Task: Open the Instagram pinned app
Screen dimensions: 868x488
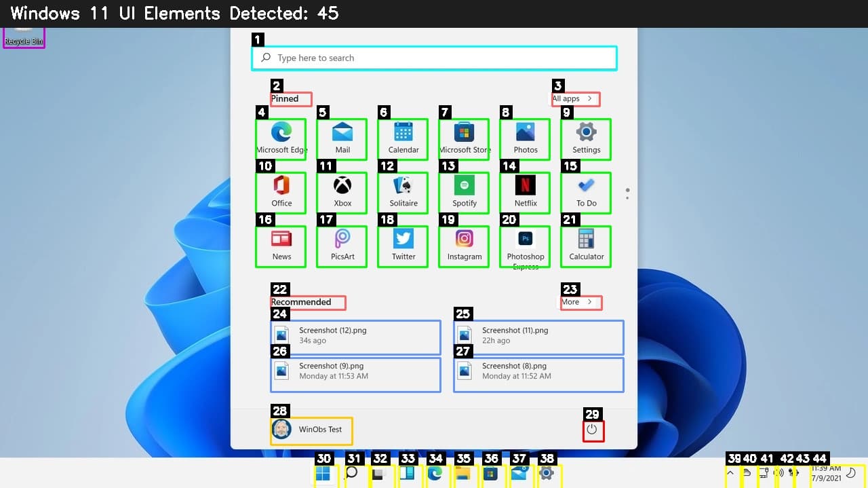Action: (464, 246)
